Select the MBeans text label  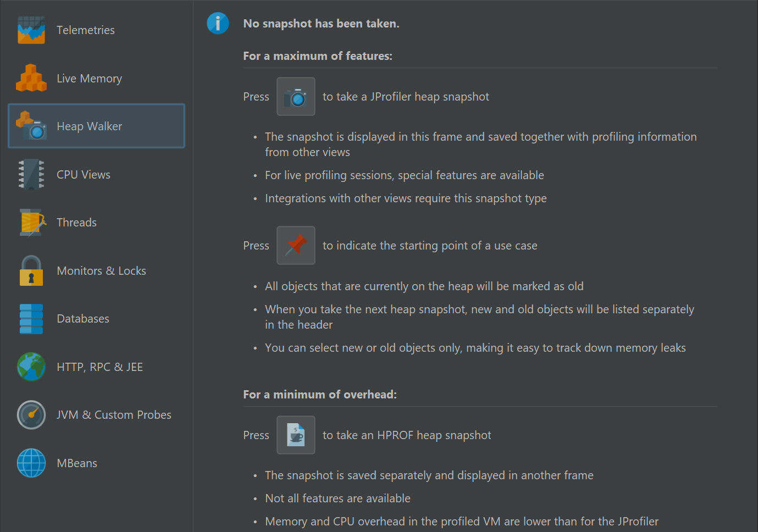coord(77,463)
